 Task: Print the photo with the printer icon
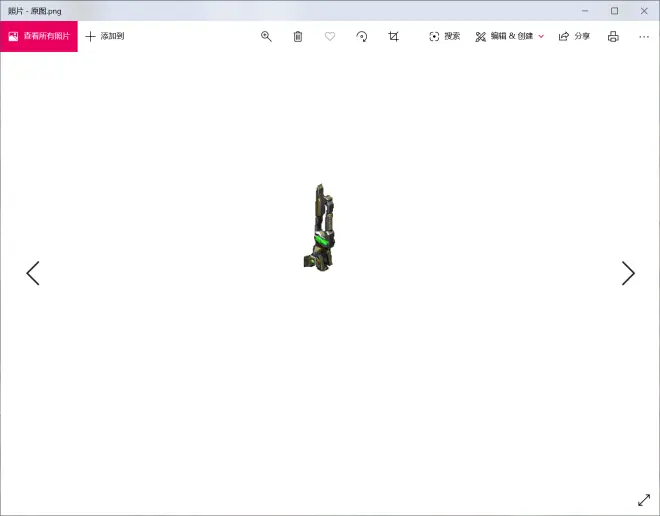(x=613, y=37)
